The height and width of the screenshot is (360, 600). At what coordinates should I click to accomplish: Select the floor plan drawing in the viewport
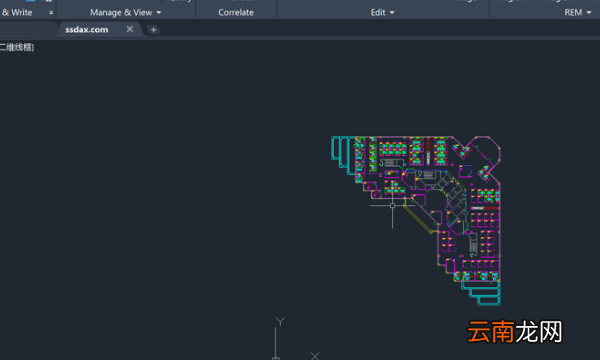(416, 221)
